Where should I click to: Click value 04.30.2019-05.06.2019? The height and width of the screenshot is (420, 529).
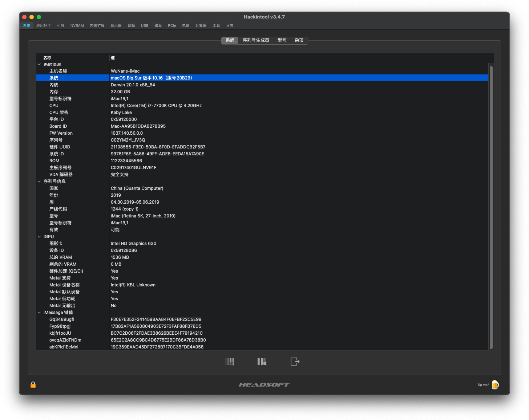tap(135, 202)
